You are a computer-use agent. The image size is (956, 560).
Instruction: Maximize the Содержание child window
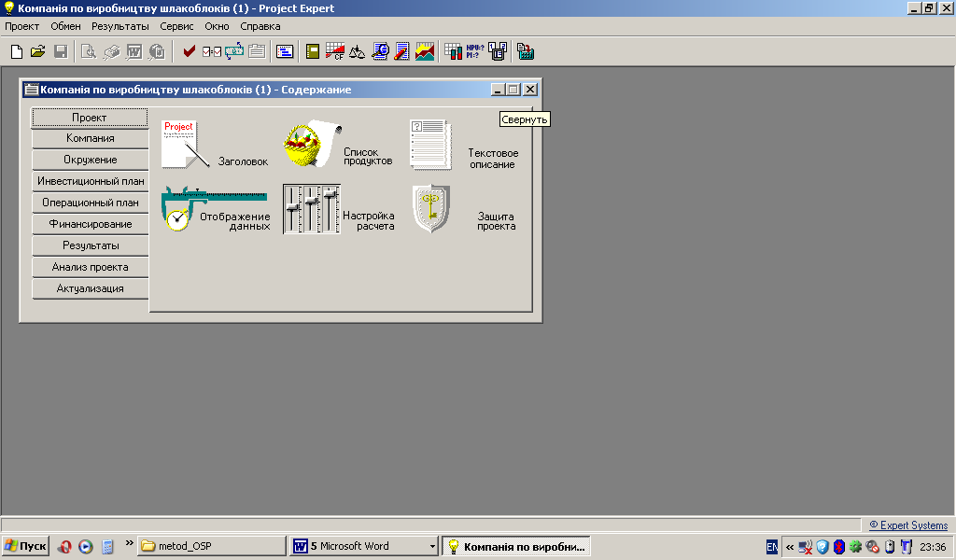pos(513,90)
